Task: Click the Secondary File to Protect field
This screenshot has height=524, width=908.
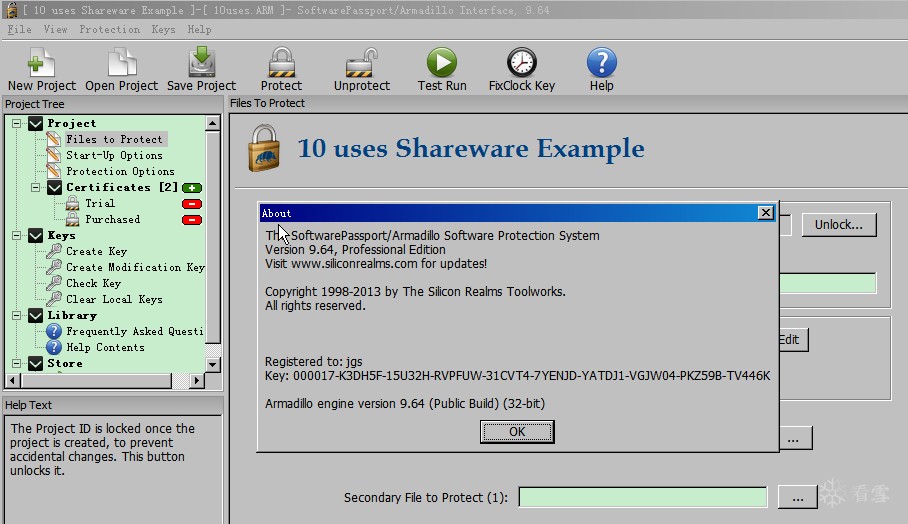Action: click(x=643, y=497)
